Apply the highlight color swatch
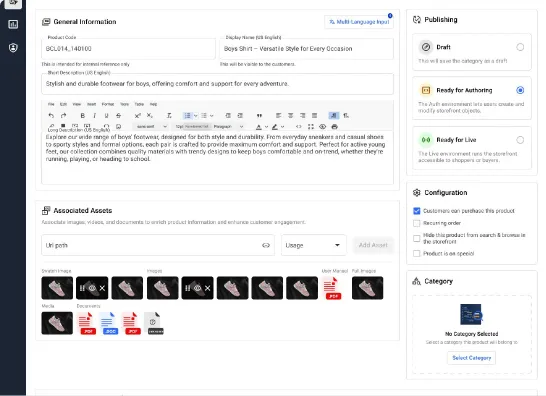Viewport: 546px width, 396px height. click(275, 127)
